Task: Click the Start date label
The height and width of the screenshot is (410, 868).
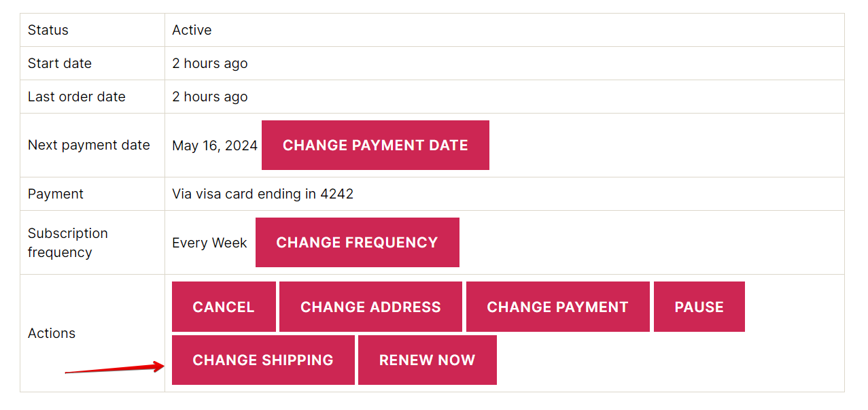Action: tap(60, 63)
